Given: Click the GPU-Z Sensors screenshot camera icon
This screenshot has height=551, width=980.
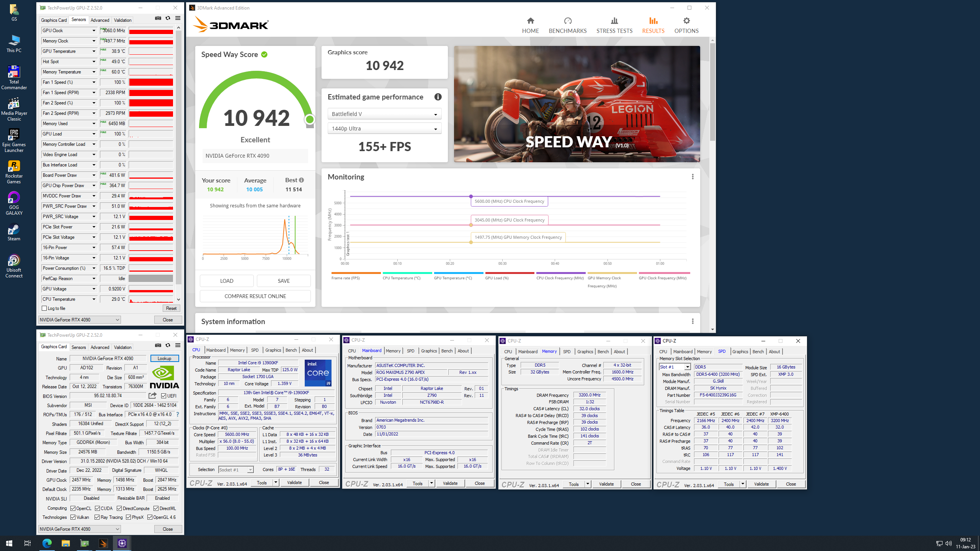Looking at the screenshot, I should coord(158,18).
